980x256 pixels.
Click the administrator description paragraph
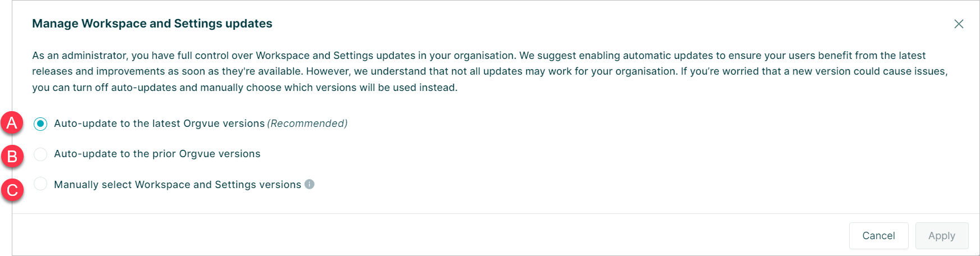tap(490, 71)
